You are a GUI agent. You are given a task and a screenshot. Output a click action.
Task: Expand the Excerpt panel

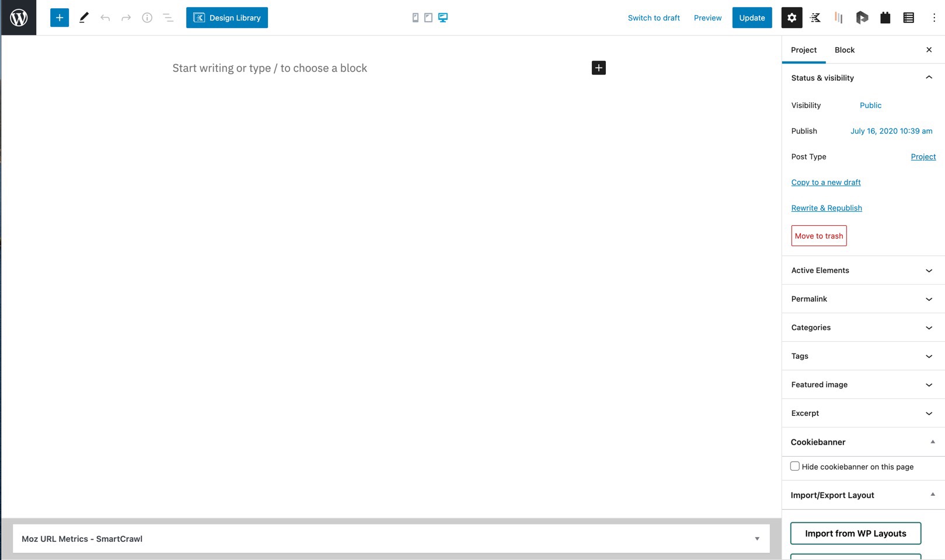(x=863, y=413)
